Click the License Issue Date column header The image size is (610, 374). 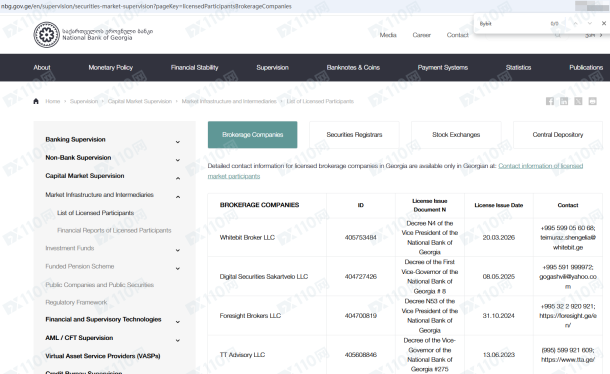click(x=499, y=205)
